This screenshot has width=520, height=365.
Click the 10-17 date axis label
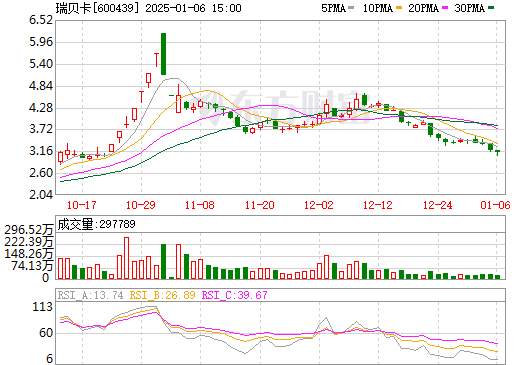pyautogui.click(x=82, y=205)
